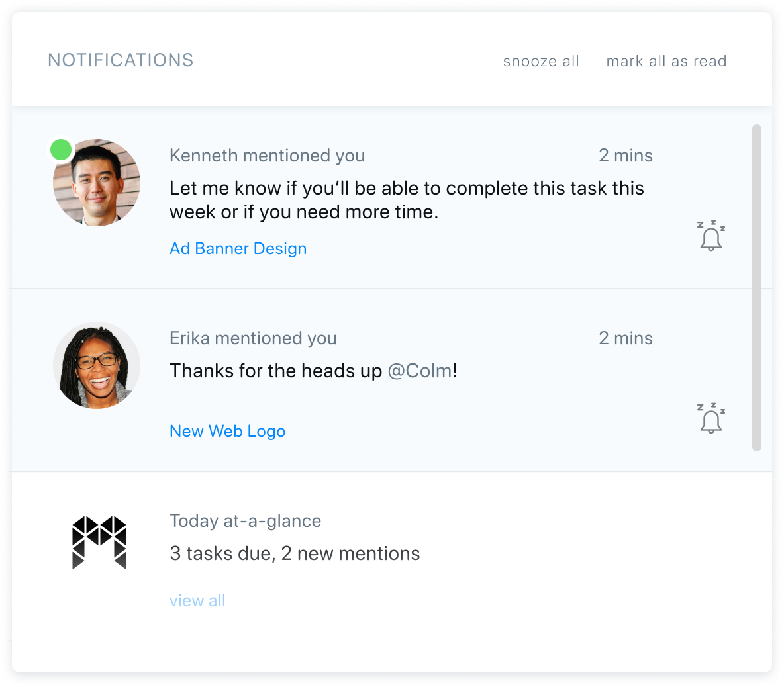Open Kenneth's message about completing the task
784x687 pixels.
406,200
